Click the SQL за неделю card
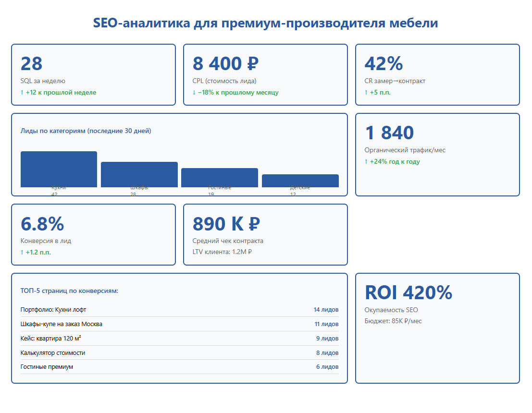 (x=93, y=74)
